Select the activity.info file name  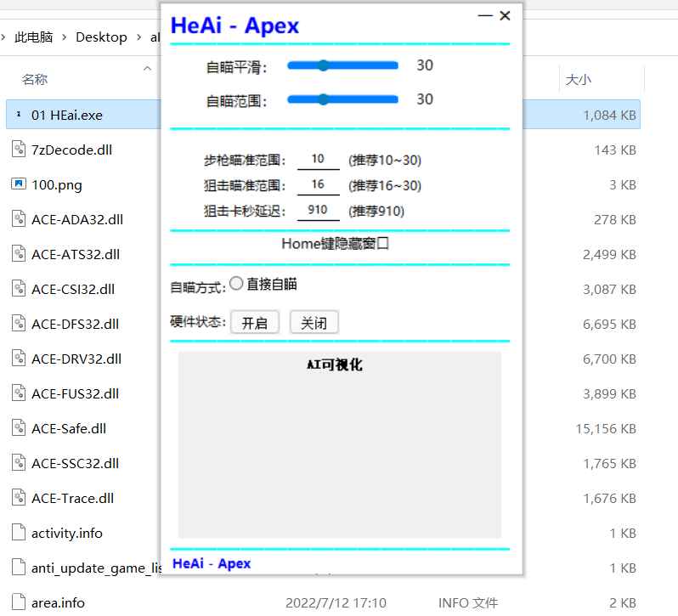(x=67, y=534)
